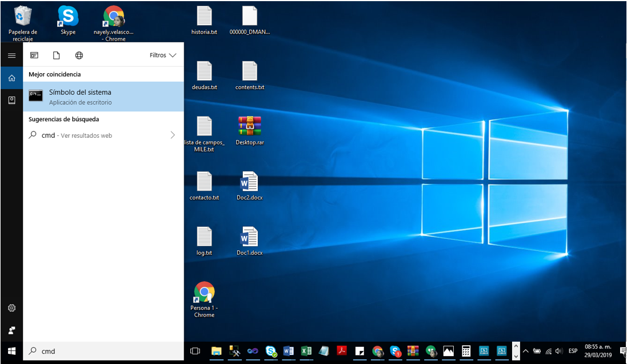Select the Doc1.docx Word document
The height and width of the screenshot is (364, 627).
250,241
